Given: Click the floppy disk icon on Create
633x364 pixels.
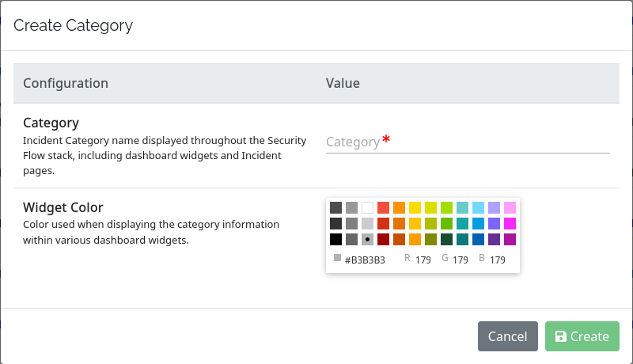Looking at the screenshot, I should (561, 336).
